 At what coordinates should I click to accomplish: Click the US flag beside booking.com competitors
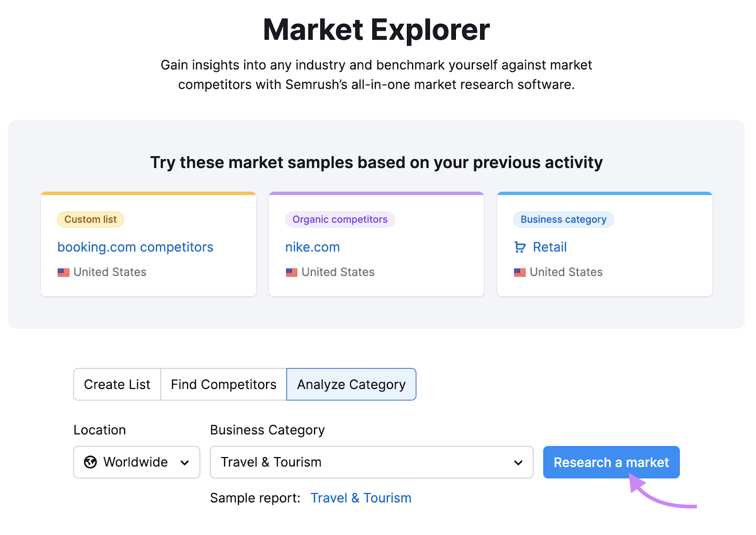point(63,272)
